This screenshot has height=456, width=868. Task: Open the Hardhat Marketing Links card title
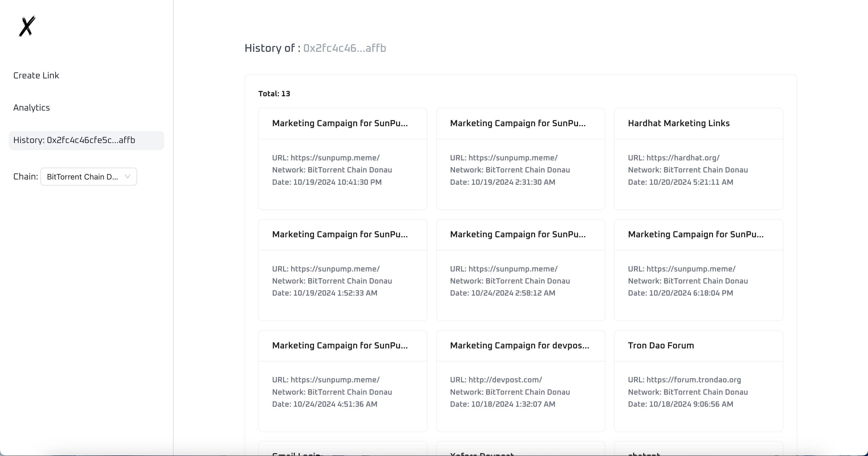(x=679, y=123)
